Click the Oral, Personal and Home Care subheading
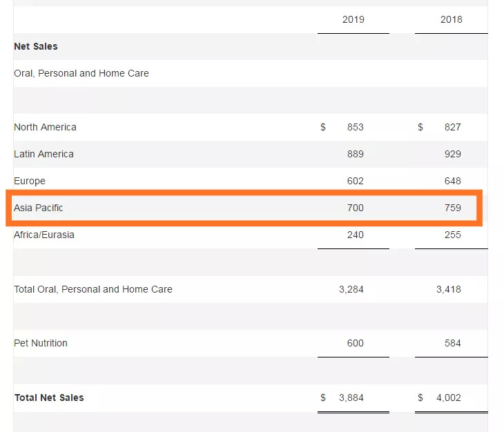The width and height of the screenshot is (504, 432). 81,73
